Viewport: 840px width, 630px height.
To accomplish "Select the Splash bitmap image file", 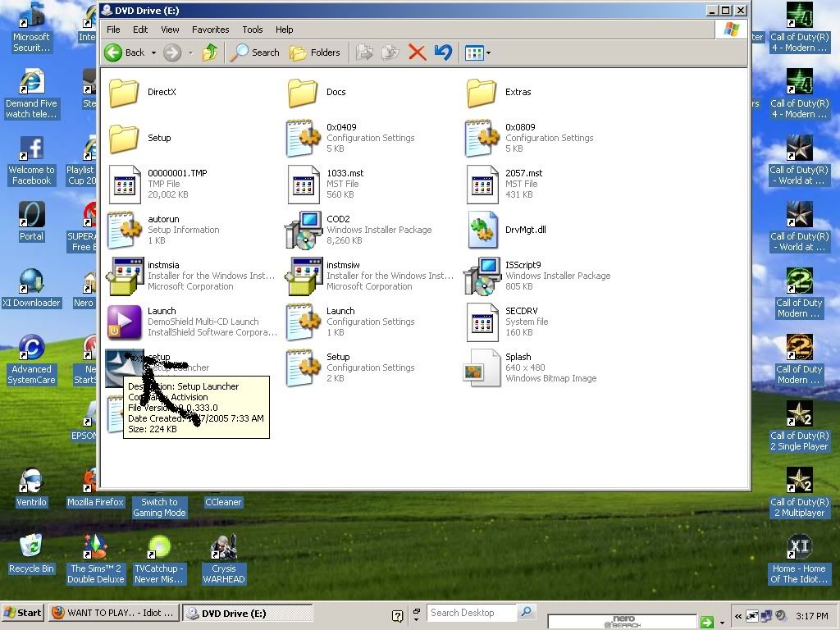I will click(482, 367).
